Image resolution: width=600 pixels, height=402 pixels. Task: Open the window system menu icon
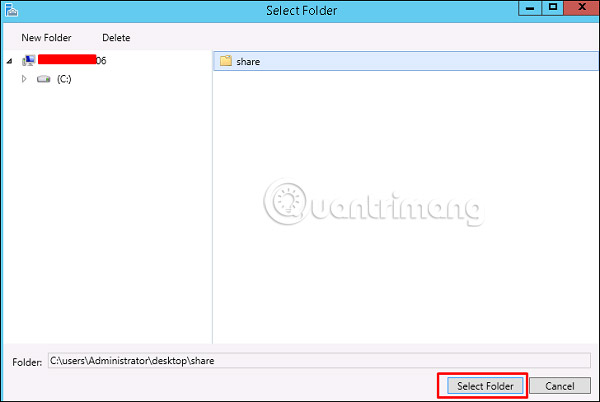pyautogui.click(x=11, y=10)
